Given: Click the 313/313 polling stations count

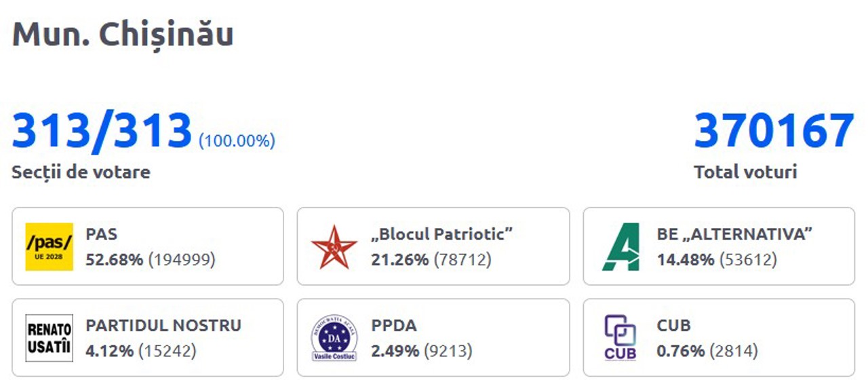Looking at the screenshot, I should tap(102, 131).
